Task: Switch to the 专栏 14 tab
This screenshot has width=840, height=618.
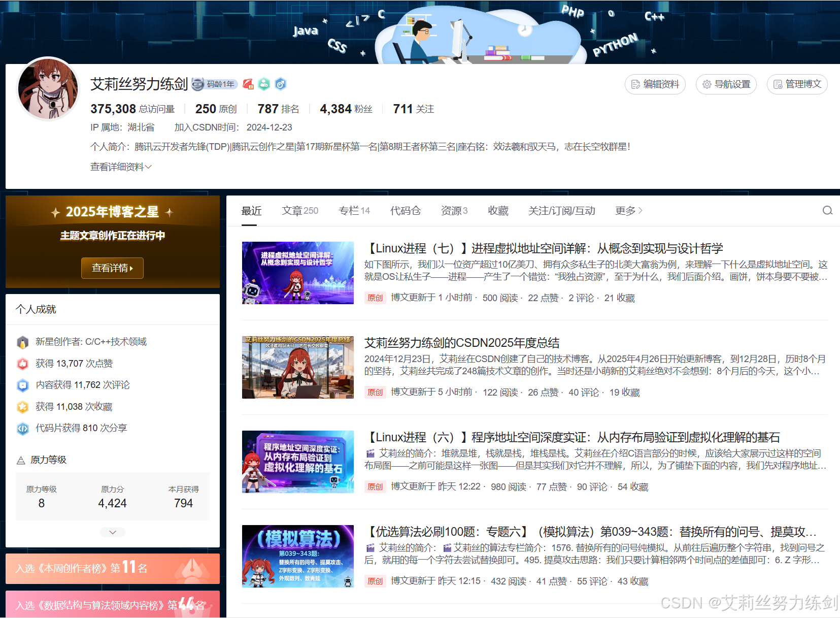Action: tap(354, 211)
